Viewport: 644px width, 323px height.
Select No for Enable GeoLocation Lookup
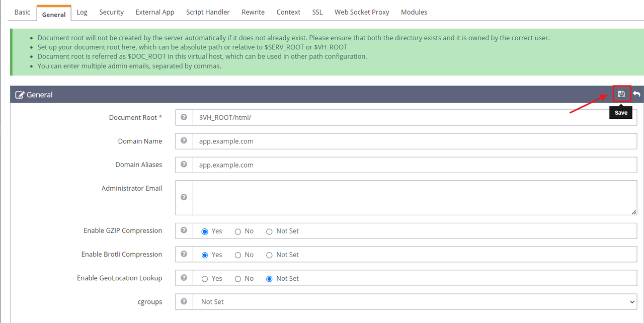coord(238,279)
